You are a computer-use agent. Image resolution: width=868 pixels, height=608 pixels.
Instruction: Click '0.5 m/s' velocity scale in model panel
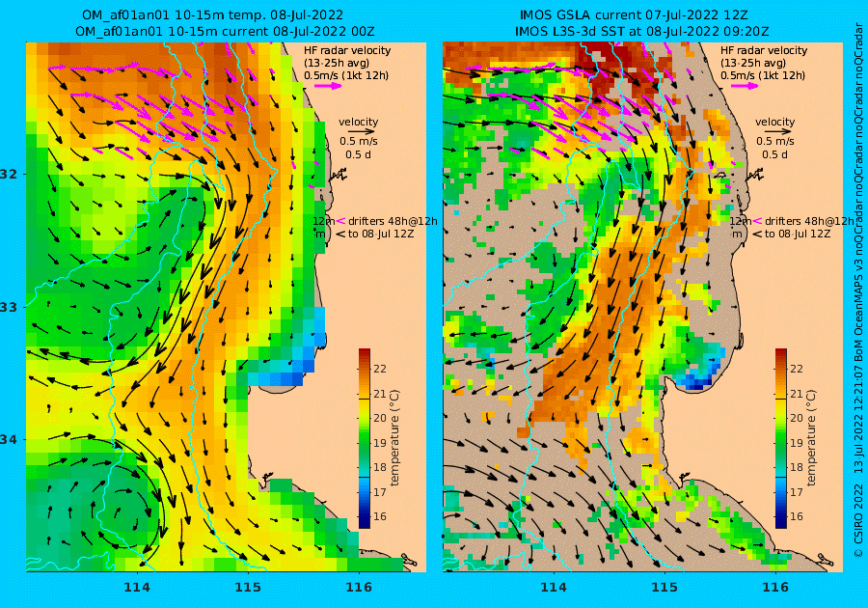tap(359, 142)
